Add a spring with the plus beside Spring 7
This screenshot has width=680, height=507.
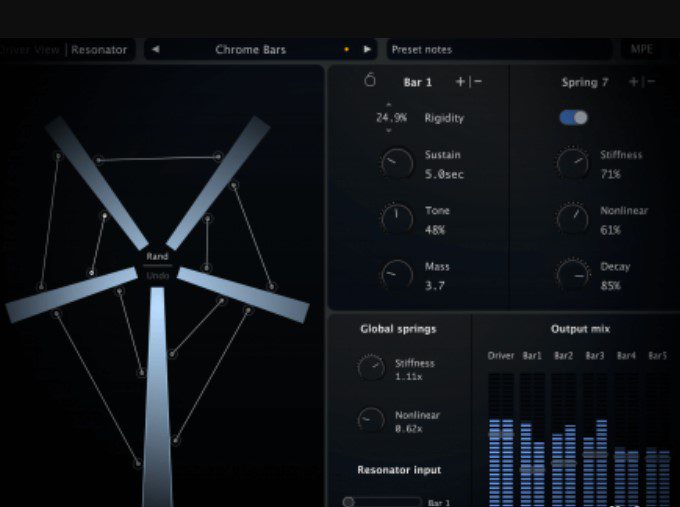(633, 82)
